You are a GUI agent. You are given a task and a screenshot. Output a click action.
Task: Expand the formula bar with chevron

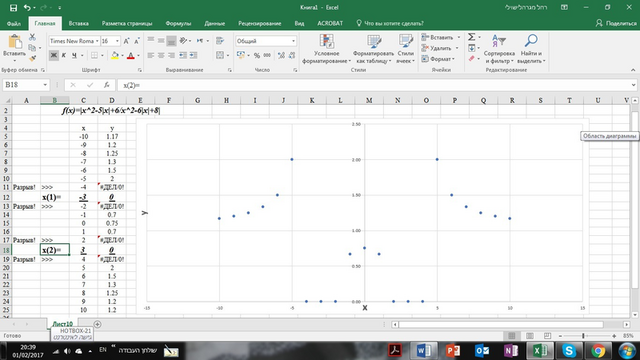(633, 85)
